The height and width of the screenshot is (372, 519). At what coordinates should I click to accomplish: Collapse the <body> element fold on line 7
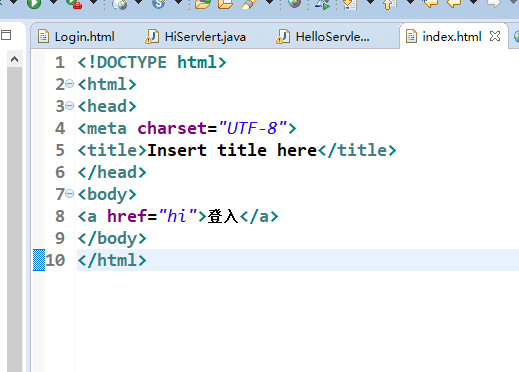coord(69,193)
